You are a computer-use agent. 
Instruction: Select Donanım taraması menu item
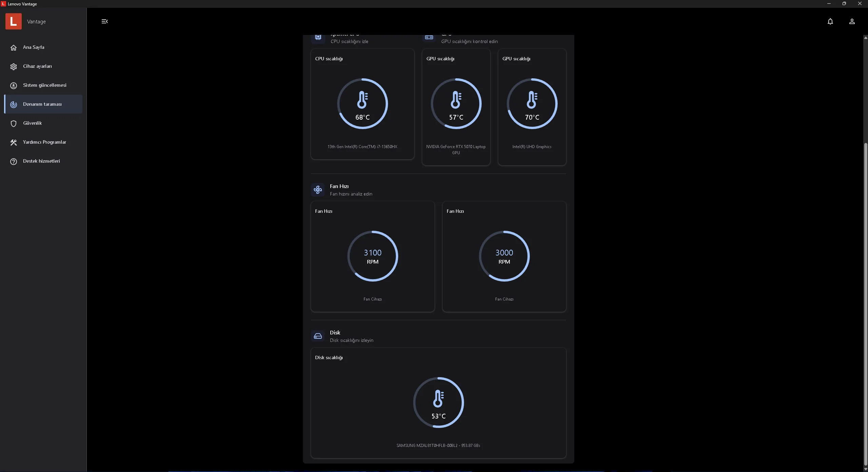[x=42, y=104]
